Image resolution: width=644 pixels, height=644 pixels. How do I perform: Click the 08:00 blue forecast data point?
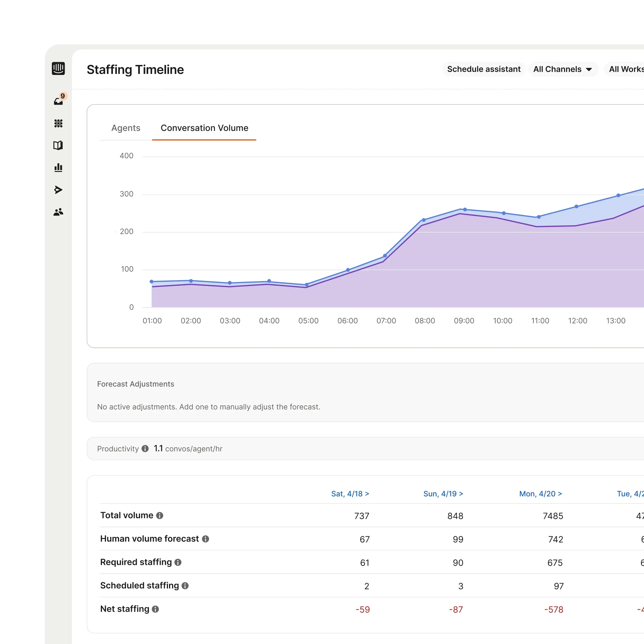[424, 220]
